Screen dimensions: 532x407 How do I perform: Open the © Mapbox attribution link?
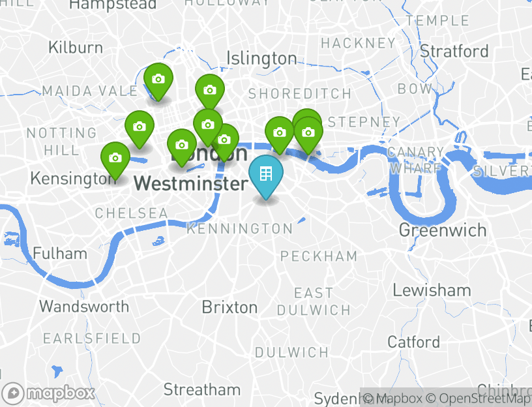pos(393,398)
